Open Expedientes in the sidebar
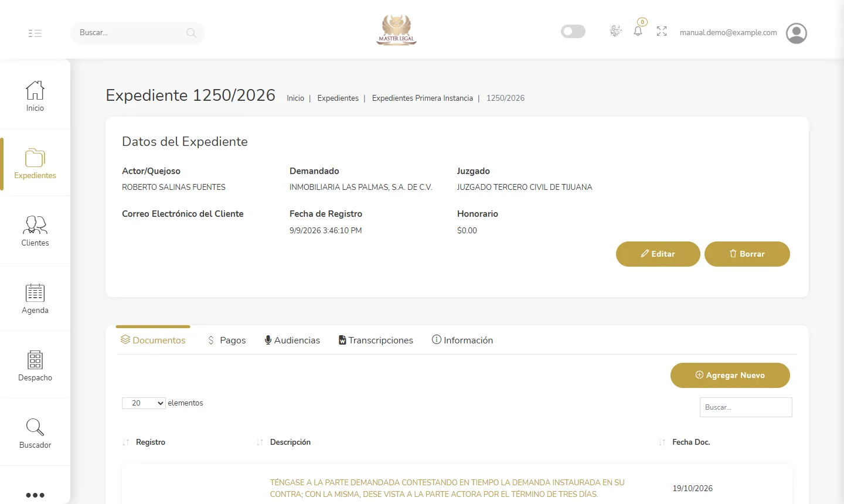Screen dimensions: 844x504 35,164
